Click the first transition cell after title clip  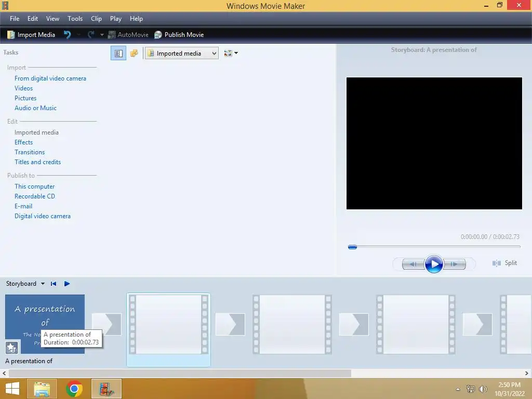107,324
